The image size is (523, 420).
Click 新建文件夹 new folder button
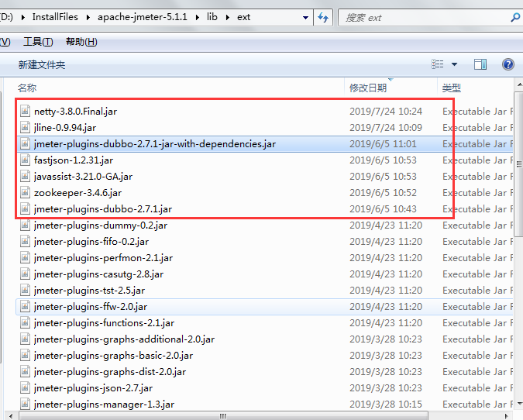pos(42,65)
